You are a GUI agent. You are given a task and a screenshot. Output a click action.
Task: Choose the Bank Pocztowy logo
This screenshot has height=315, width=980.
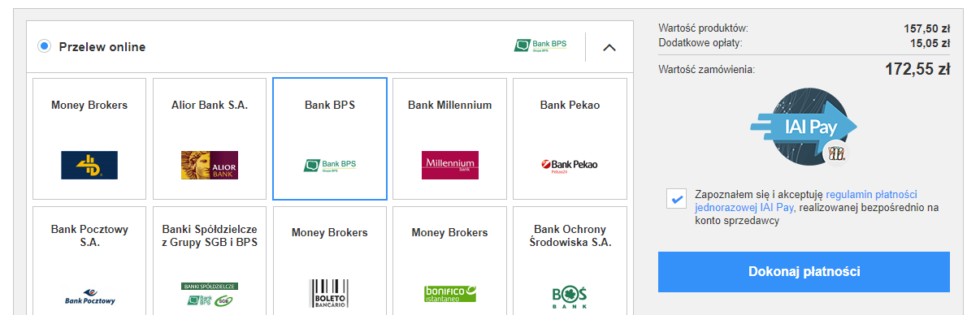89,296
